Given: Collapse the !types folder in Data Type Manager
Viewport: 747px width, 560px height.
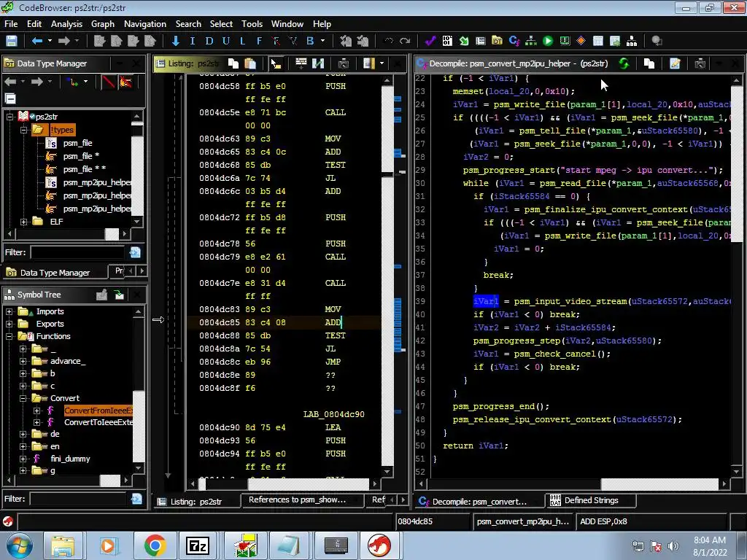Looking at the screenshot, I should pyautogui.click(x=23, y=130).
